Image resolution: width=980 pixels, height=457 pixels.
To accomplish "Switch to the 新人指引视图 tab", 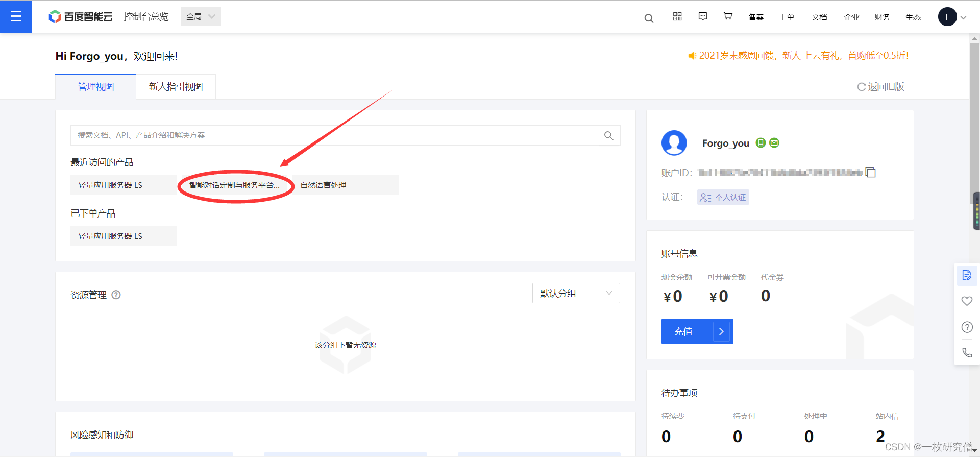I will [176, 87].
